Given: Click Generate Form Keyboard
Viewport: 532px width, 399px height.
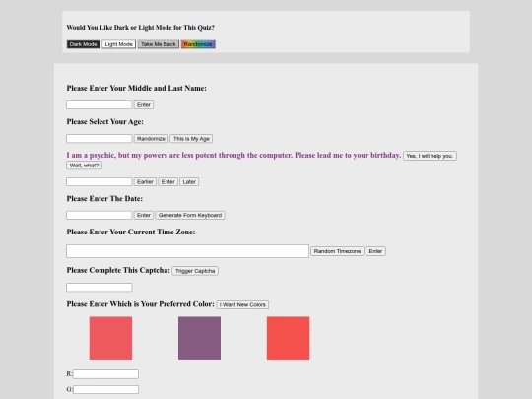Looking at the screenshot, I should pyautogui.click(x=190, y=215).
